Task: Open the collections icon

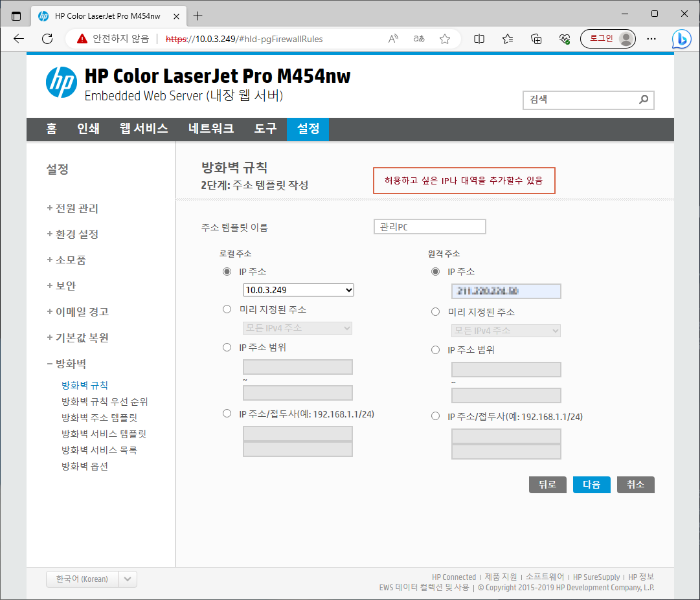Action: tap(536, 39)
